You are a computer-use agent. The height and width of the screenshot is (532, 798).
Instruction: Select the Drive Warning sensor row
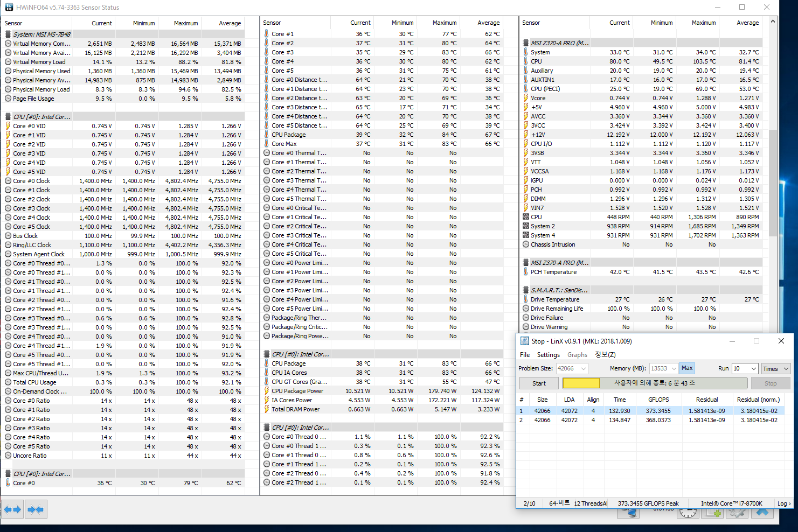pos(641,327)
